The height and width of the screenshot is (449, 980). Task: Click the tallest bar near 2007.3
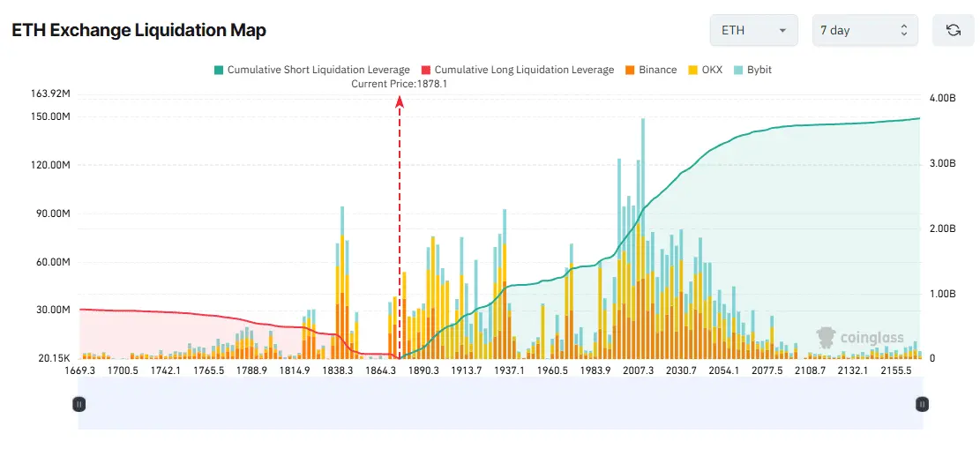pos(643,238)
